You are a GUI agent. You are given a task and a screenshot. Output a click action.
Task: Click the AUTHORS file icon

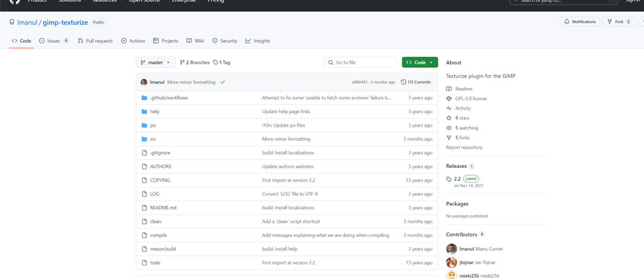point(144,167)
